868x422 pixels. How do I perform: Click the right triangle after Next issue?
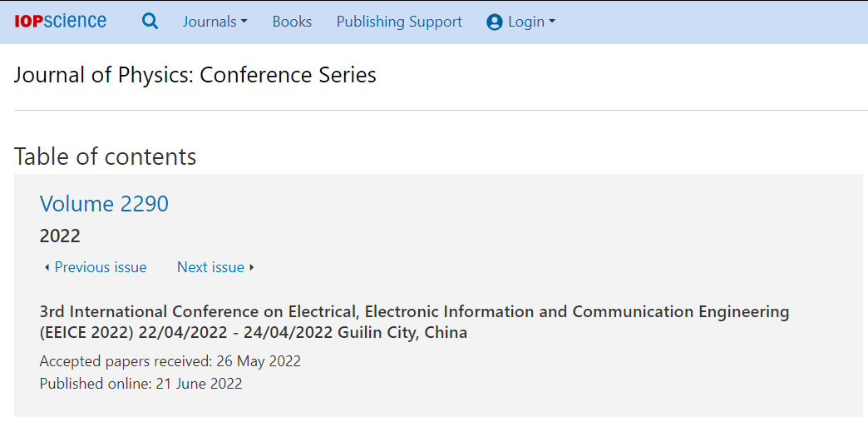point(251,268)
